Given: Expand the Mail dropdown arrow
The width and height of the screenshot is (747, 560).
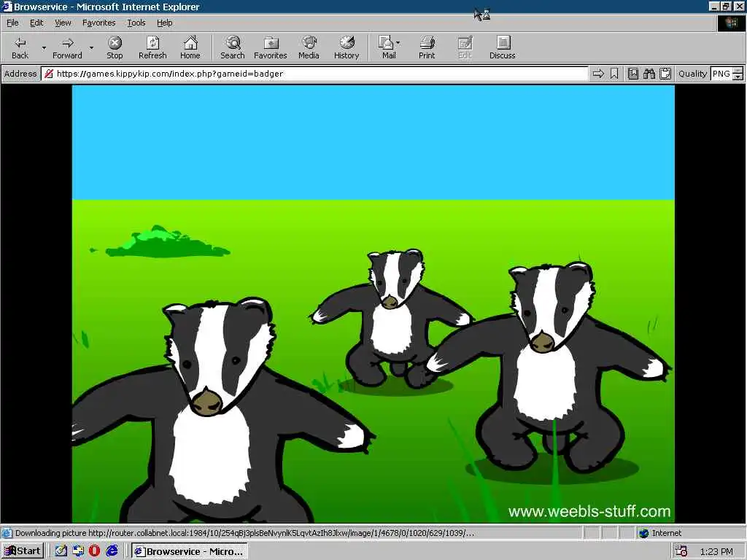Looking at the screenshot, I should point(398,43).
